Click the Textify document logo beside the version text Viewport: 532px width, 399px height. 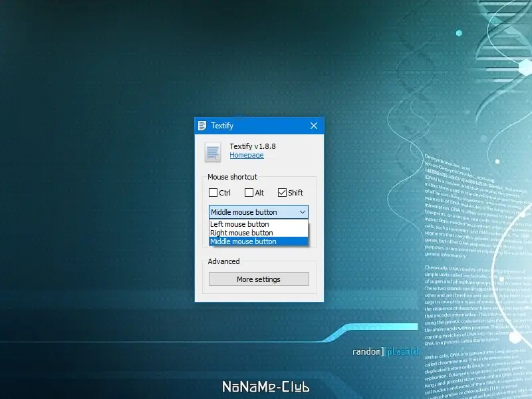[213, 152]
